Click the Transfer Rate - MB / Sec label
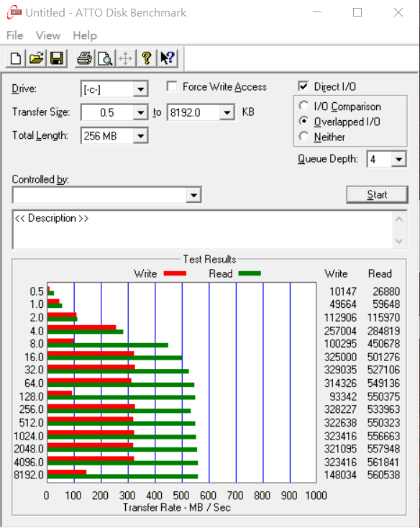 (x=177, y=507)
